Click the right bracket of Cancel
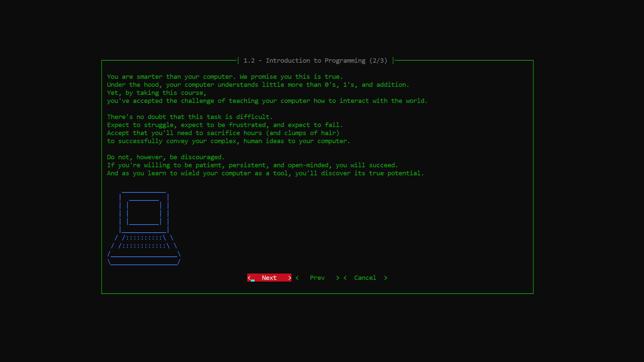Viewport: 644px width, 362px height. pyautogui.click(x=386, y=278)
